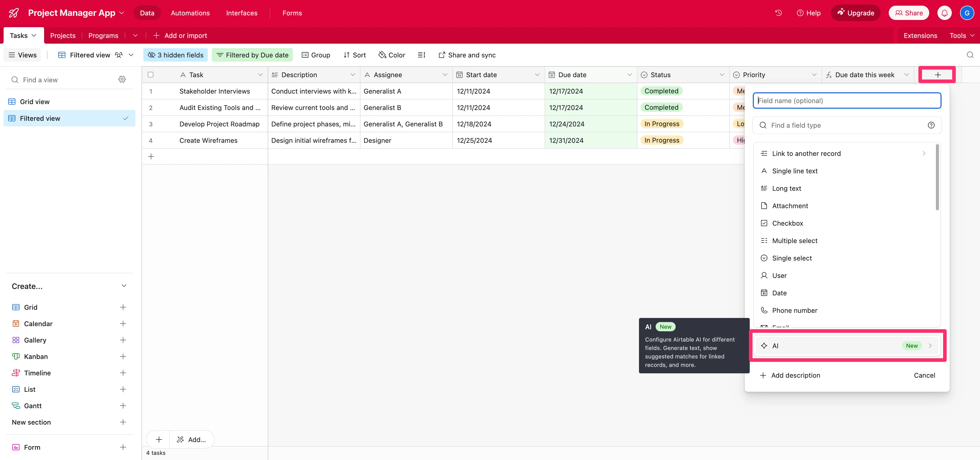
Task: Expand the Status column dropdown arrow
Action: click(x=722, y=75)
